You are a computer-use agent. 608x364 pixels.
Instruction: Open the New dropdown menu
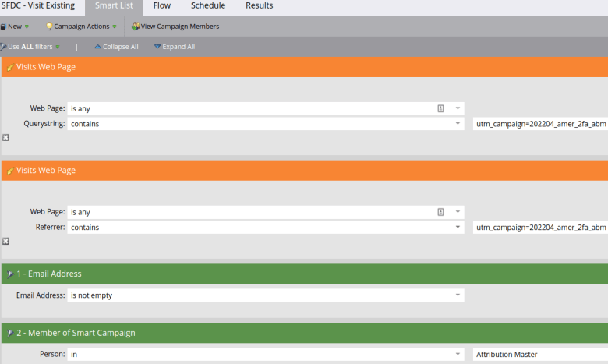click(15, 27)
